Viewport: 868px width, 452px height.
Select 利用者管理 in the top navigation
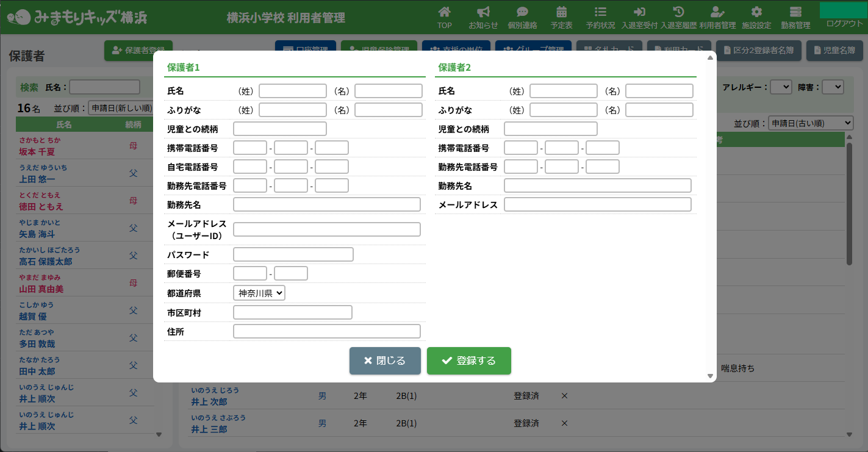717,17
